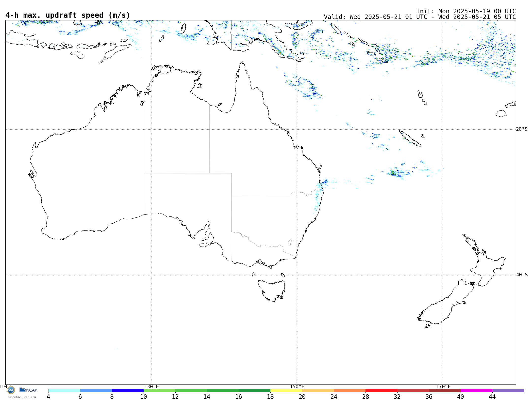Choose the magenta 40-44 m/s swatch
Image resolution: width=532 pixels, height=400 pixels.
(x=476, y=390)
